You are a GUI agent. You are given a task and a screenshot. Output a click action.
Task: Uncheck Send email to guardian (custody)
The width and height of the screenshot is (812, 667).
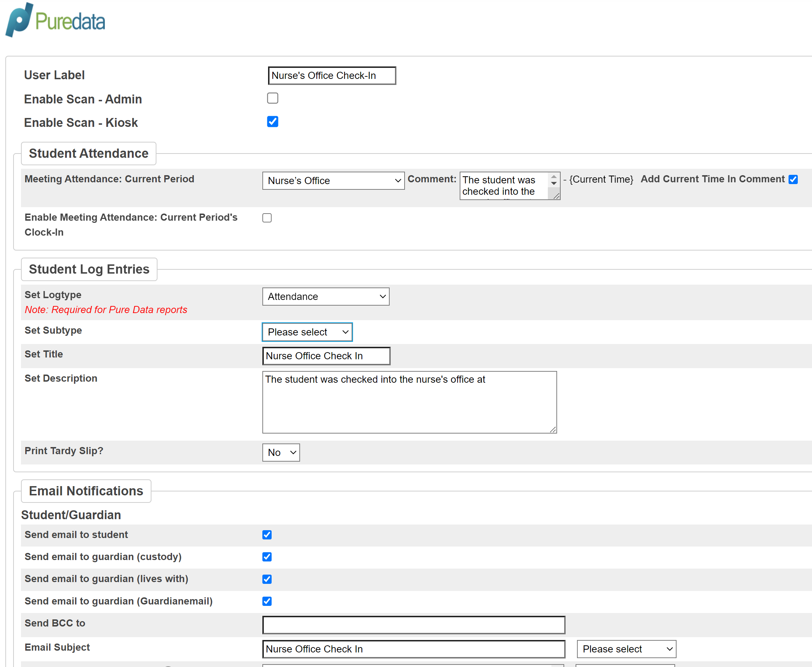click(x=267, y=557)
